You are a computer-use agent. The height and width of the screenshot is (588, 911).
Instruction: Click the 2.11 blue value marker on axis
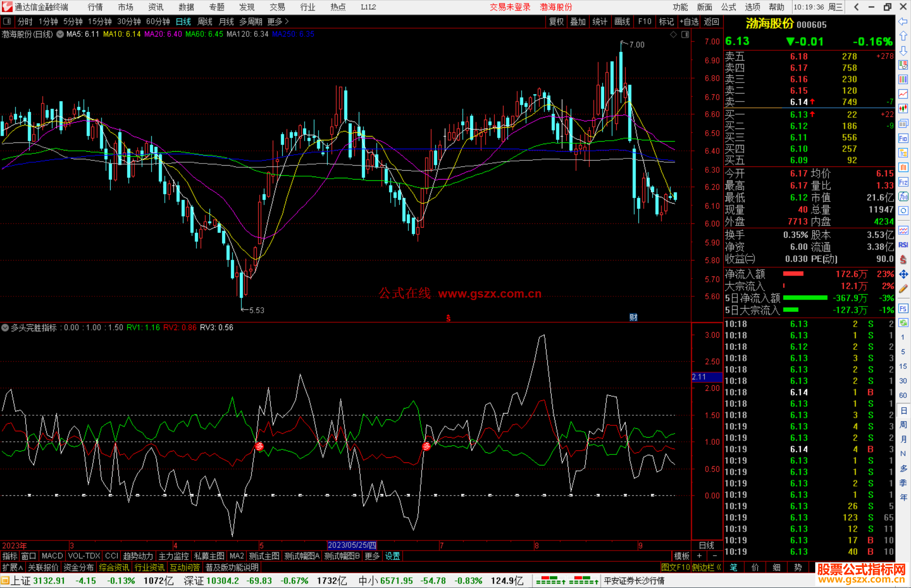(706, 377)
